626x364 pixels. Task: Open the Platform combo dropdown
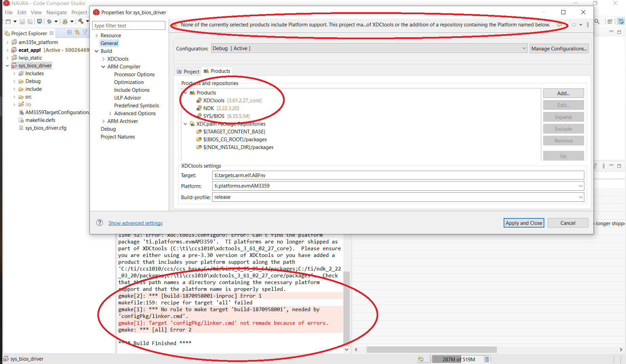(x=580, y=186)
